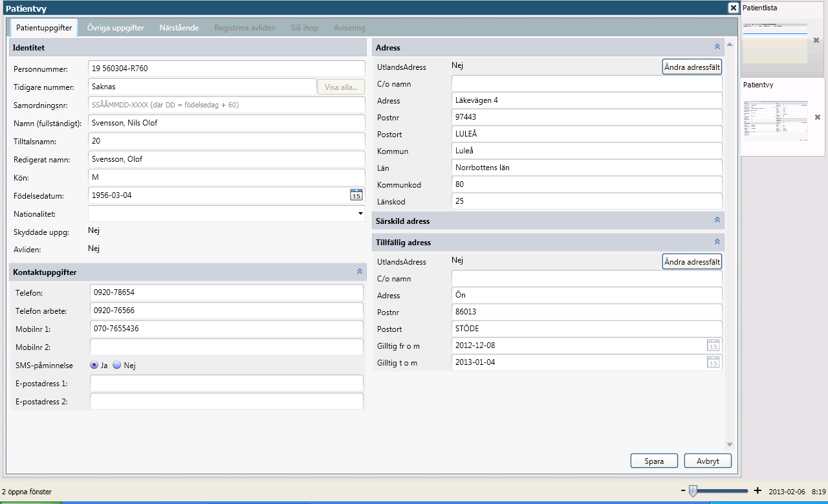Select Ja for SMS-påminnelse
828x504 pixels.
94,365
